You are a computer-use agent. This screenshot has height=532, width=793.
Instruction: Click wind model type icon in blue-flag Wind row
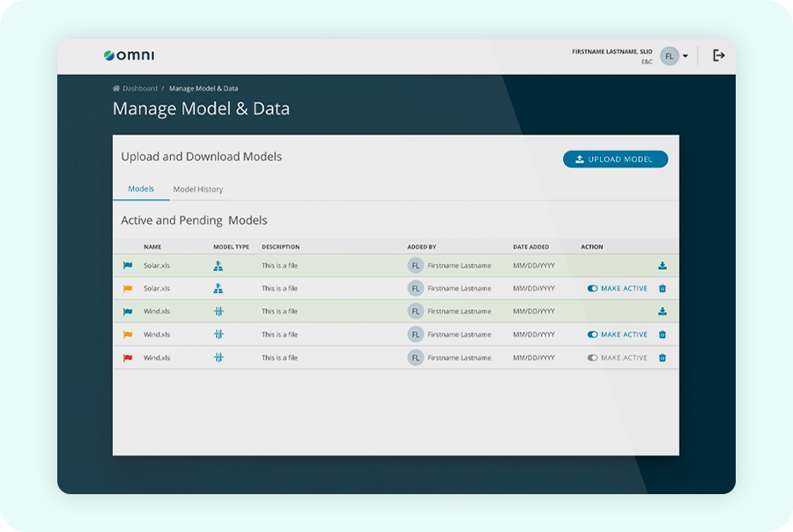(x=219, y=312)
